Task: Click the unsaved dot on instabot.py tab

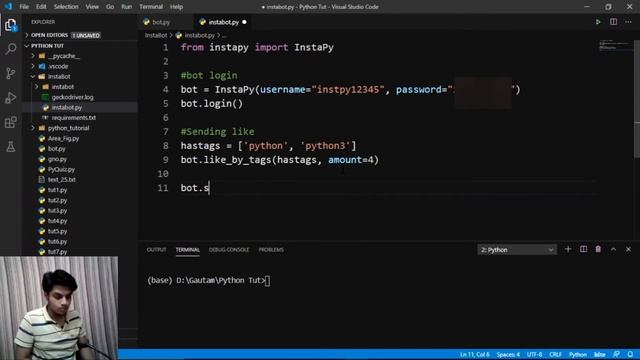Action: (x=244, y=22)
